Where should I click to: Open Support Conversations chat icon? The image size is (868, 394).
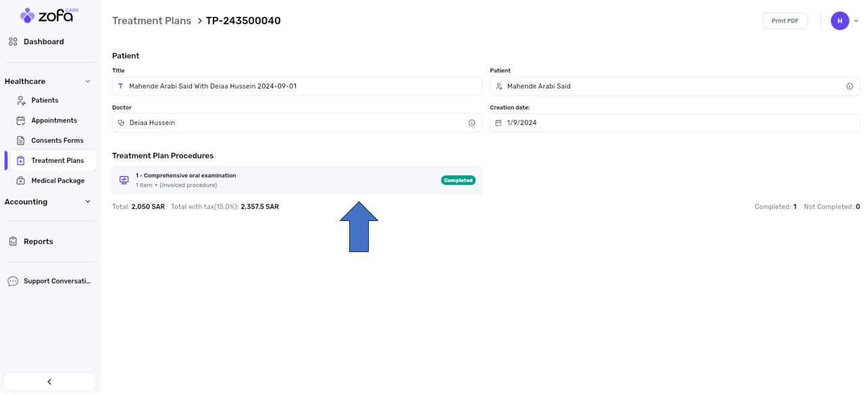point(13,282)
